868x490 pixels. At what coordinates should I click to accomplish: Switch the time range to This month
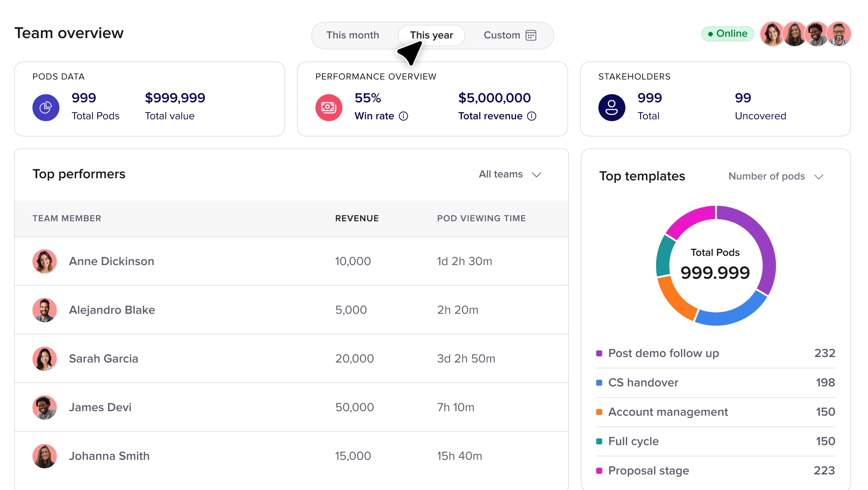tap(353, 36)
